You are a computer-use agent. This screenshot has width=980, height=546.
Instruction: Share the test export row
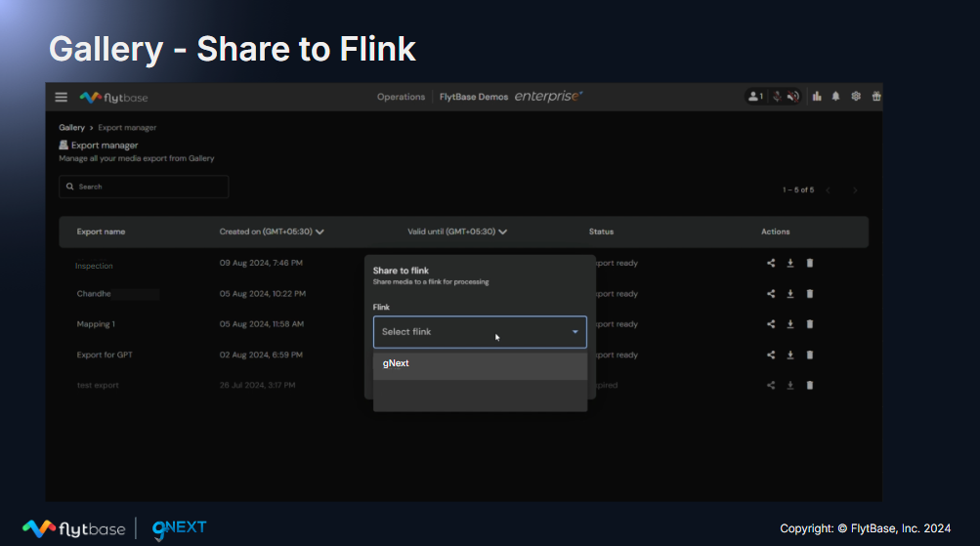(771, 386)
